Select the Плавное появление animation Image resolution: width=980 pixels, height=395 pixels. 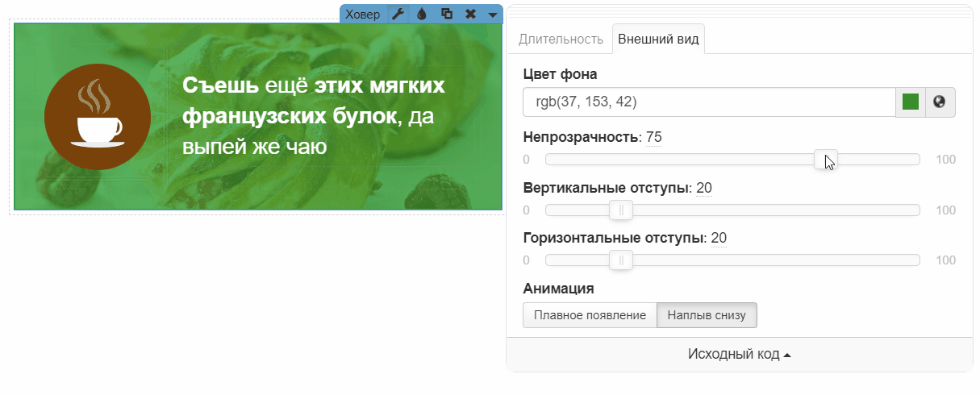590,315
